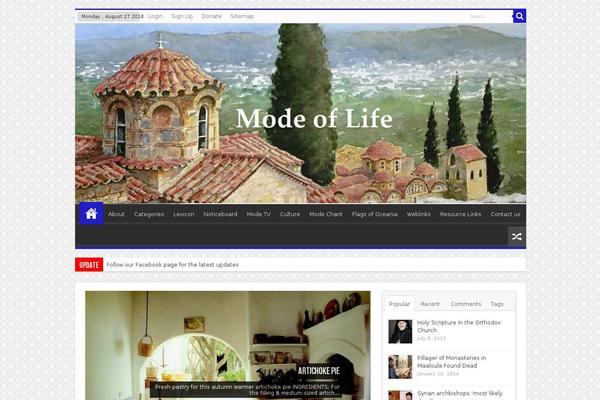The image size is (600, 400).
Task: Open the Categories menu
Action: pyautogui.click(x=149, y=214)
